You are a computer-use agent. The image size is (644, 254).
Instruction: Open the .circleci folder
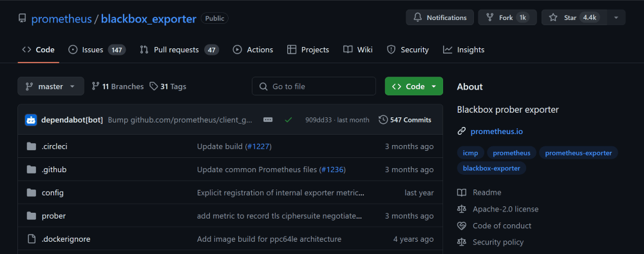tap(54, 146)
